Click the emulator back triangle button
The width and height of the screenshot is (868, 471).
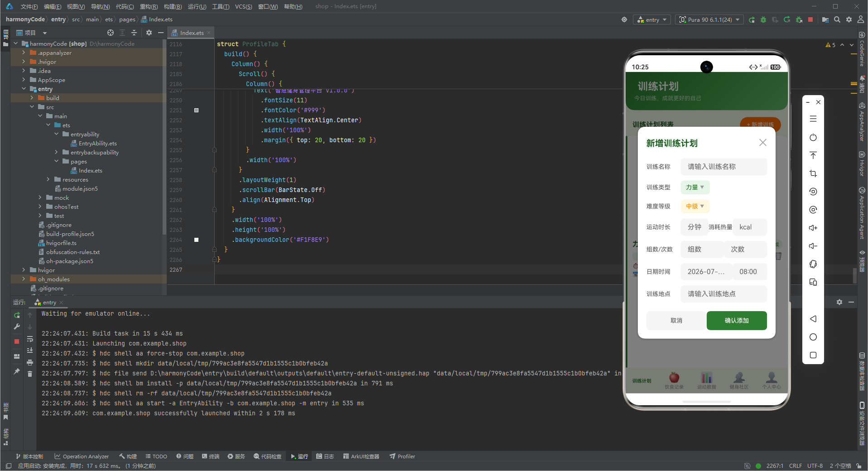(x=813, y=319)
